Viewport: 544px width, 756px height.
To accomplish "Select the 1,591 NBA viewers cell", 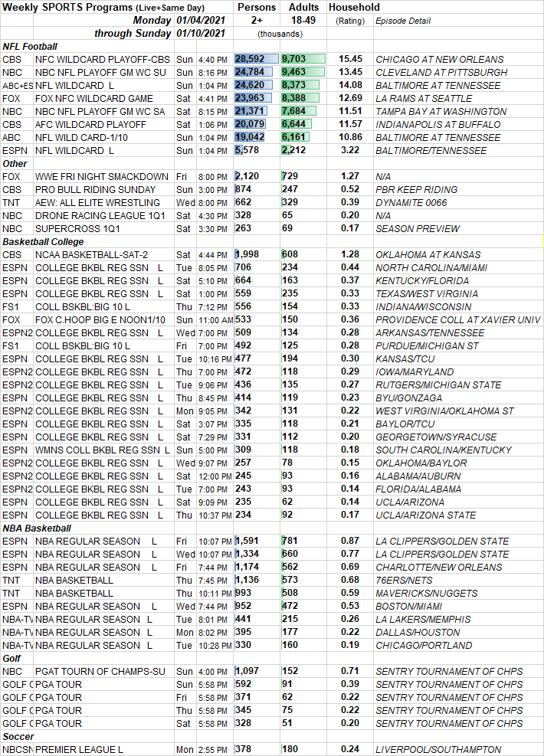I will (x=256, y=541).
